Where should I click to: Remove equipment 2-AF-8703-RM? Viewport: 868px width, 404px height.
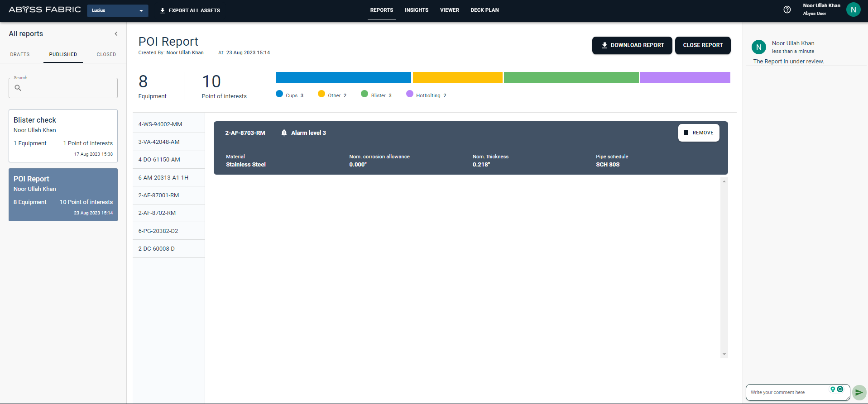tap(698, 133)
